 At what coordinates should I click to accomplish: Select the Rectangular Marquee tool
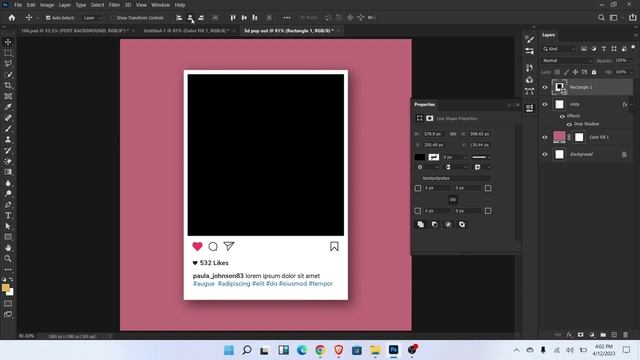pyautogui.click(x=8, y=53)
